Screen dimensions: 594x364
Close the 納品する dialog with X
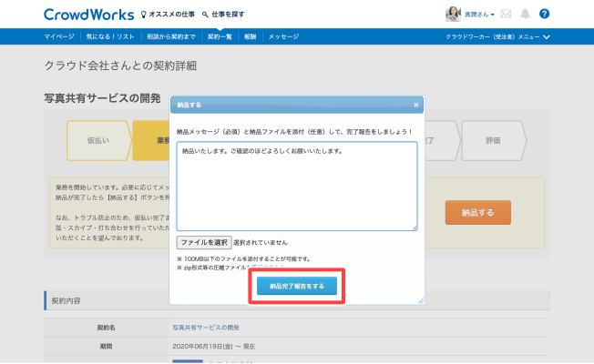415,105
